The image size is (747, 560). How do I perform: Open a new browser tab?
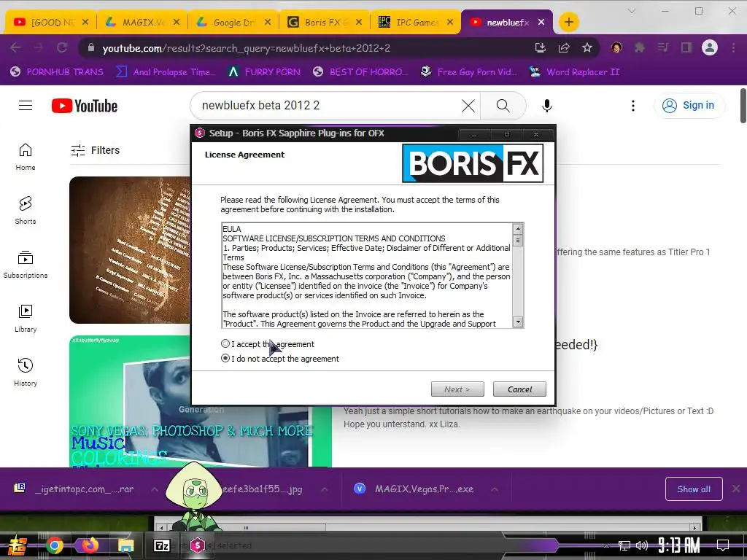pos(568,22)
